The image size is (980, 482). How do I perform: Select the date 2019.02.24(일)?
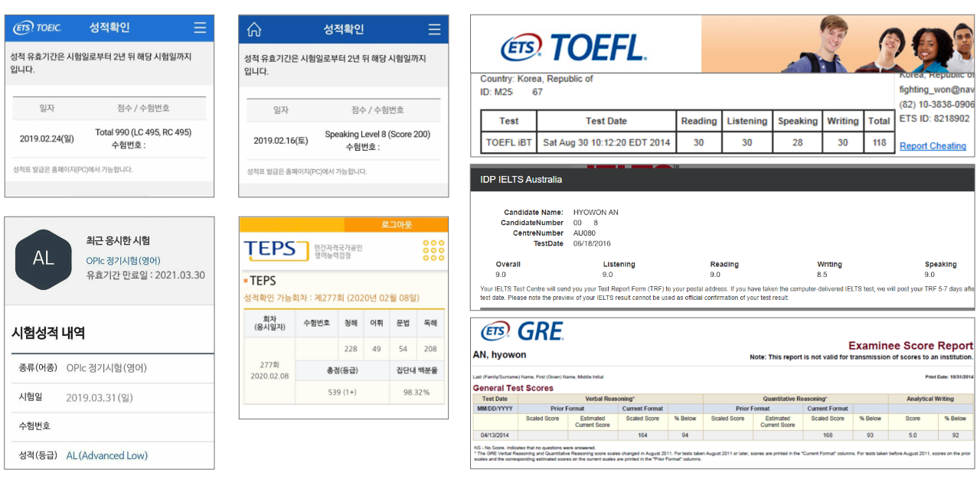pos(47,138)
